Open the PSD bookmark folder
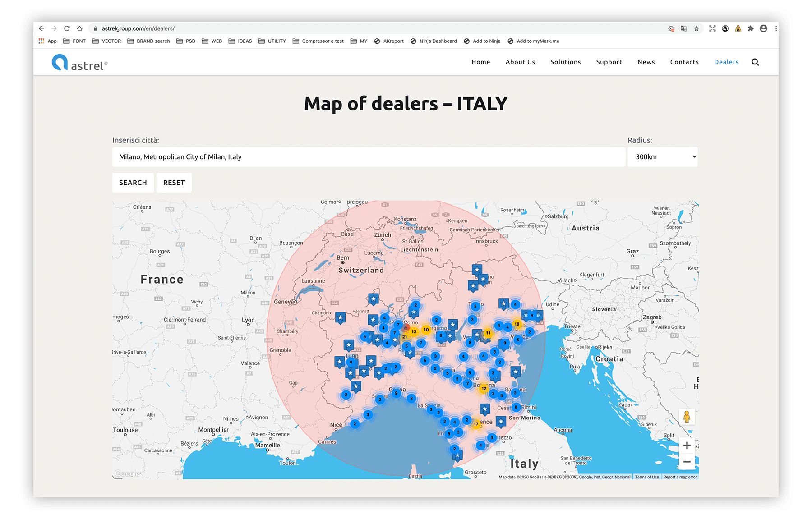812x519 pixels. pyautogui.click(x=186, y=41)
